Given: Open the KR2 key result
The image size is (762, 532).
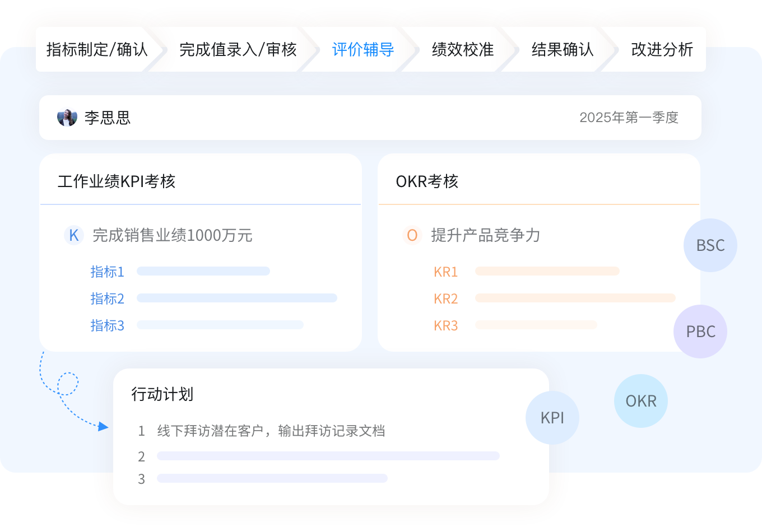Looking at the screenshot, I should click(x=445, y=298).
